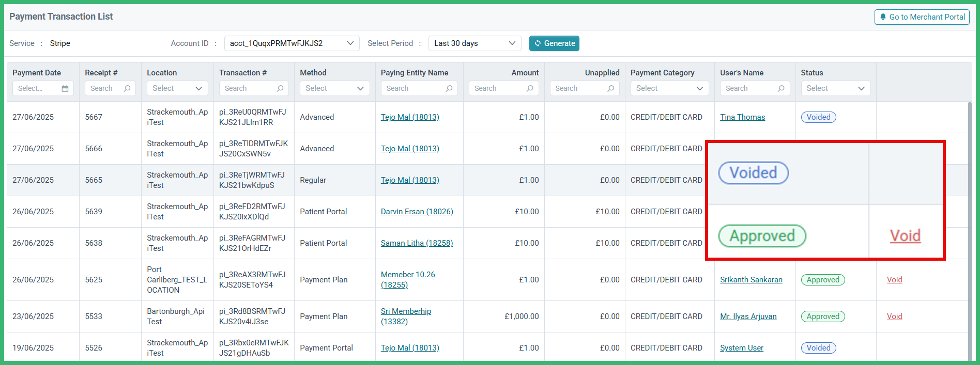980x365 pixels.
Task: Open System User link
Action: coord(741,348)
